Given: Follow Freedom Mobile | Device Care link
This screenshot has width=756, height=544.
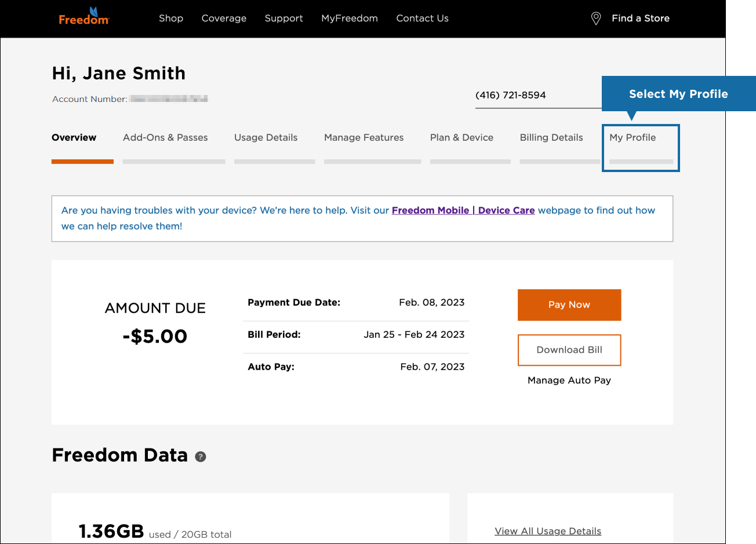Looking at the screenshot, I should click(463, 210).
